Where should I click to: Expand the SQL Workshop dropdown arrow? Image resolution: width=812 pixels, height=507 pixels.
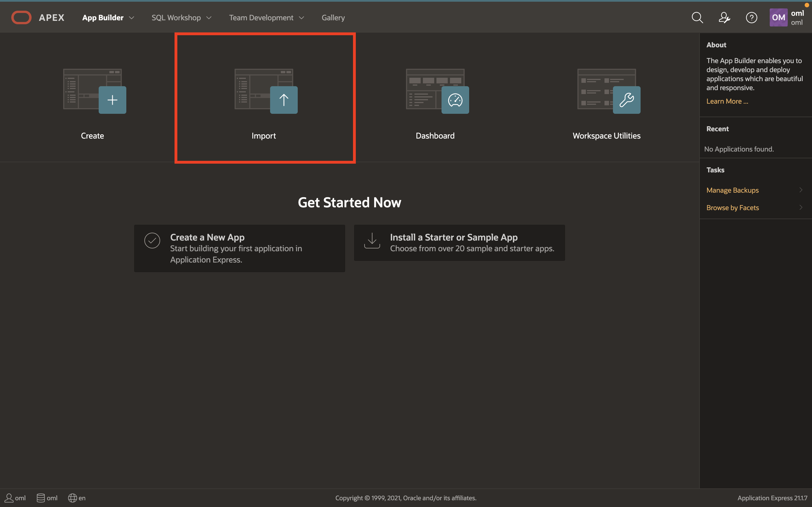pos(209,18)
